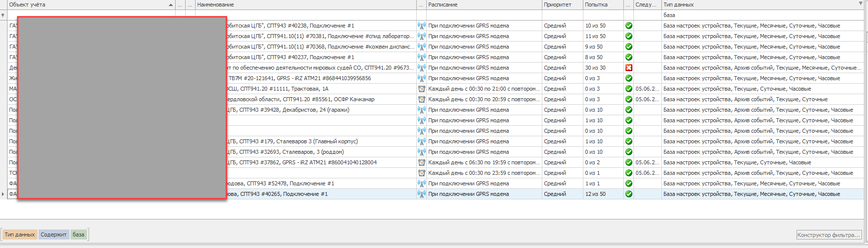Click Тип данных filter criterion tag
868x248 pixels.
[x=20, y=234]
